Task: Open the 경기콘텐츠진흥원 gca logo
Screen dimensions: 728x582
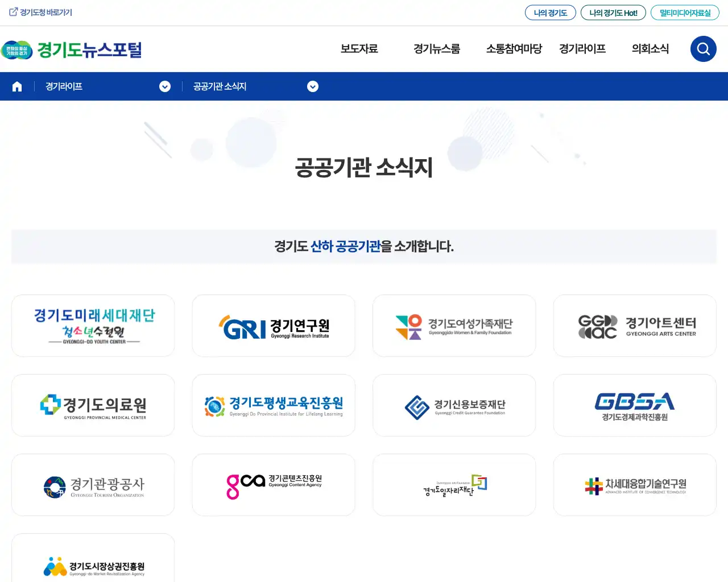Action: coord(274,485)
